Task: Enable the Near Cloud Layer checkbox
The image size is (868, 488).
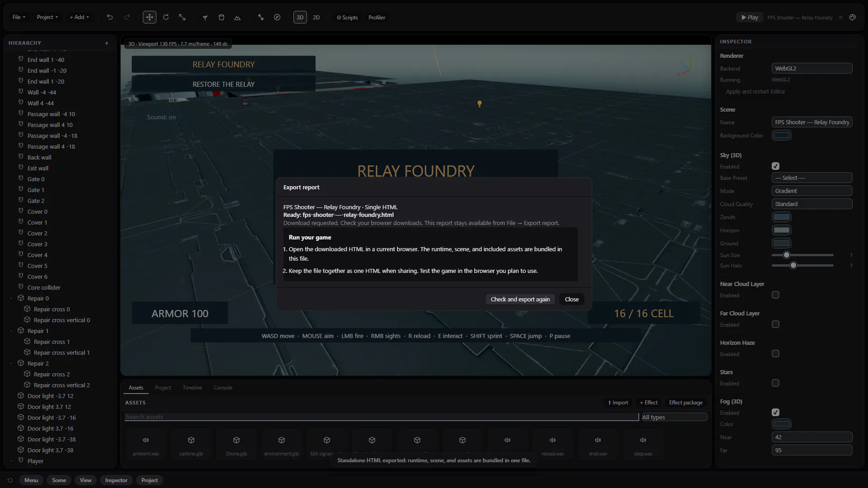Action: (x=776, y=295)
